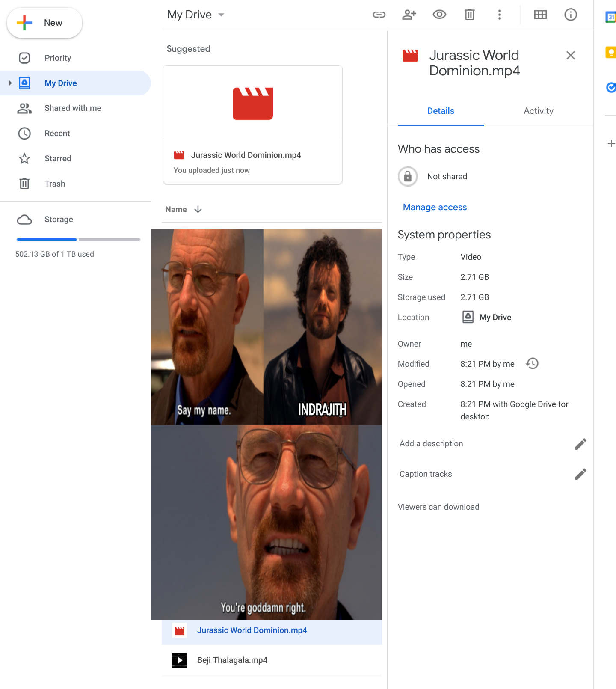Edit caption tracks with the pencil icon

tap(580, 474)
